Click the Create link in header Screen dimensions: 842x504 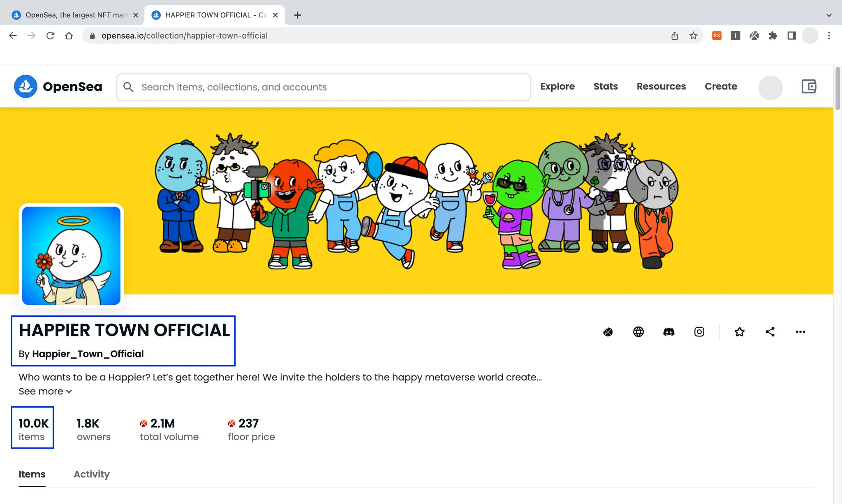[x=720, y=87]
